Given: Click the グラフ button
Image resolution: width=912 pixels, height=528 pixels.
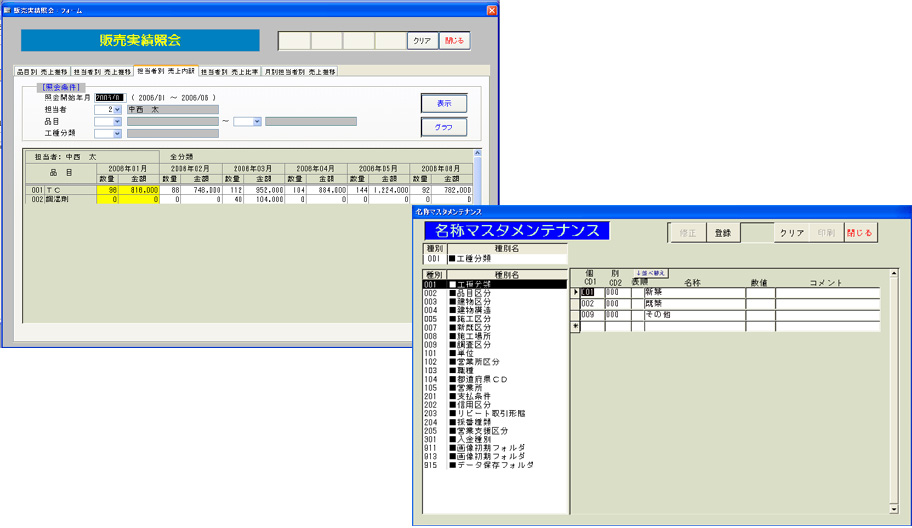Looking at the screenshot, I should tap(443, 128).
